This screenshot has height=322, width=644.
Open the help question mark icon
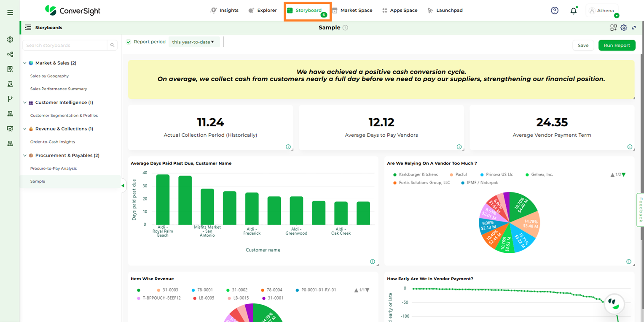tap(555, 11)
